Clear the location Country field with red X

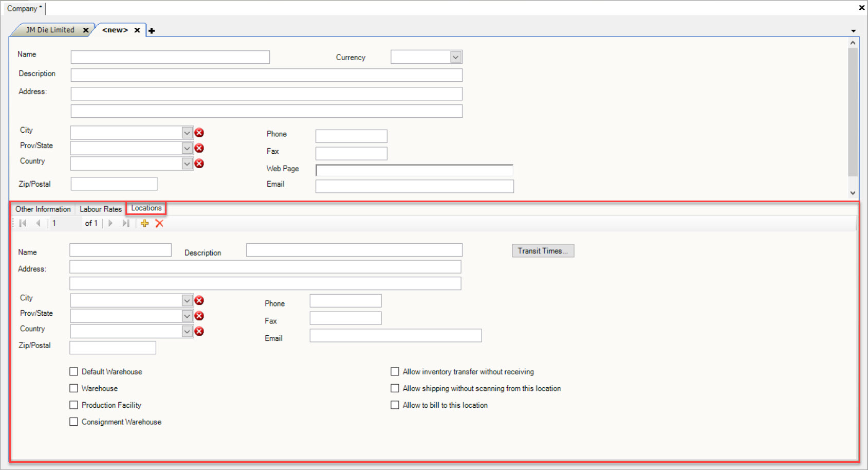(199, 331)
